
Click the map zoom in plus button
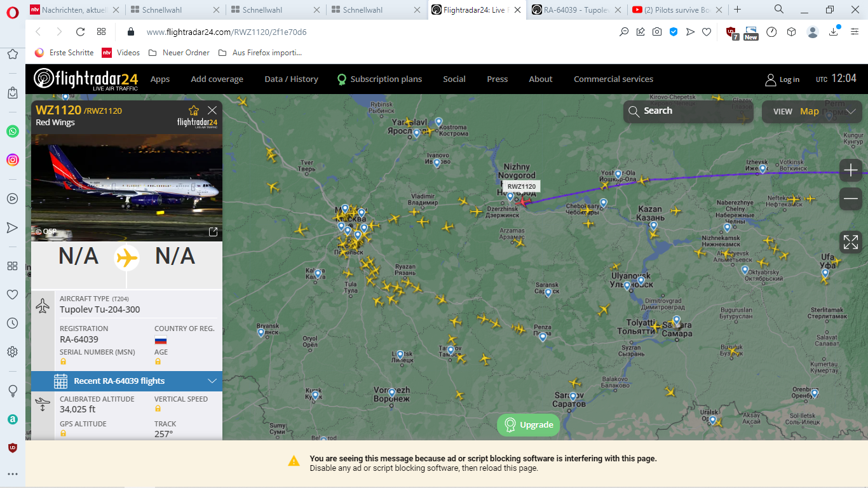click(851, 170)
